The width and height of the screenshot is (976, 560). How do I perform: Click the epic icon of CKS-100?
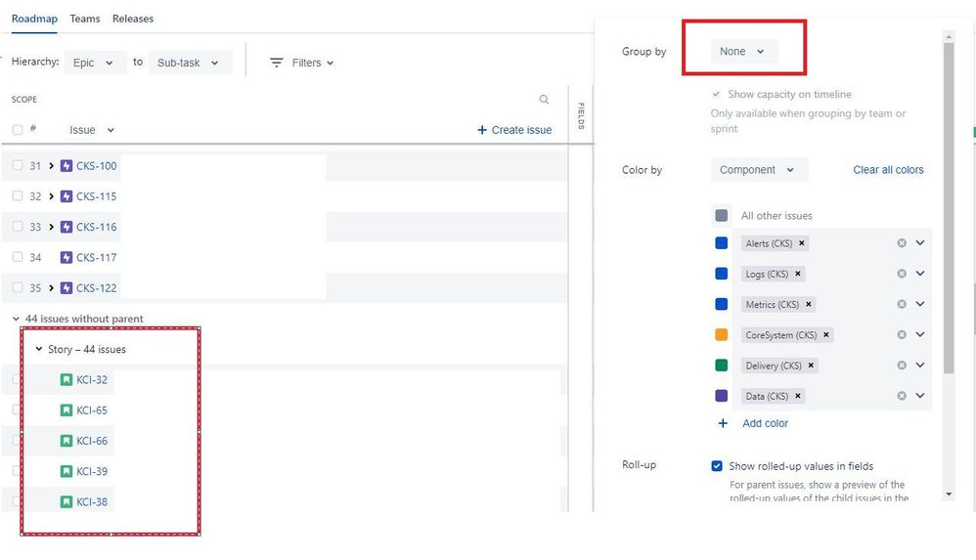tap(67, 166)
